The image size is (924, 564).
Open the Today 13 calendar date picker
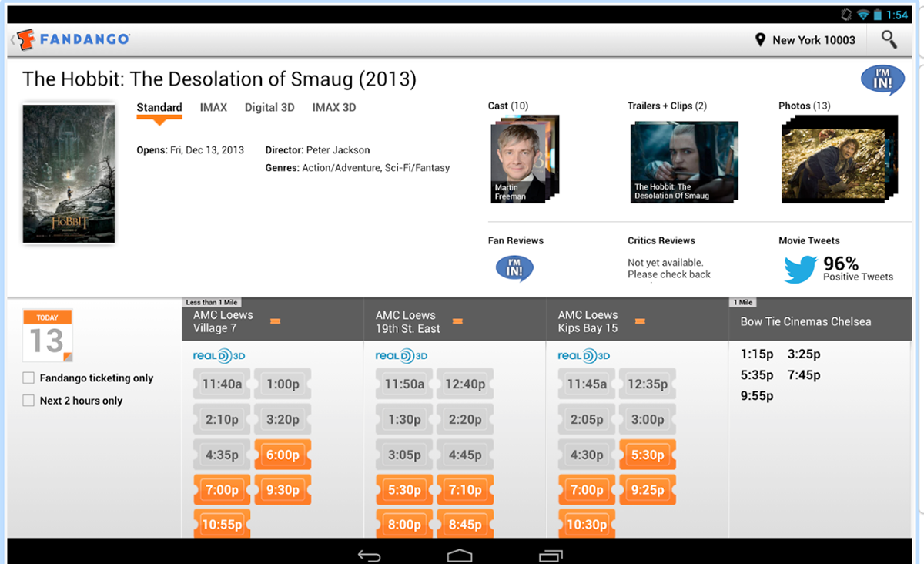point(48,336)
